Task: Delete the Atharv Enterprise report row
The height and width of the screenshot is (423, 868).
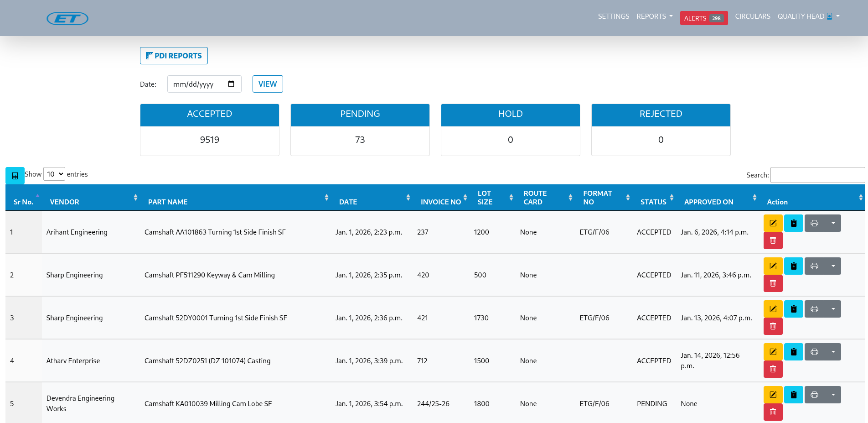Action: click(773, 369)
